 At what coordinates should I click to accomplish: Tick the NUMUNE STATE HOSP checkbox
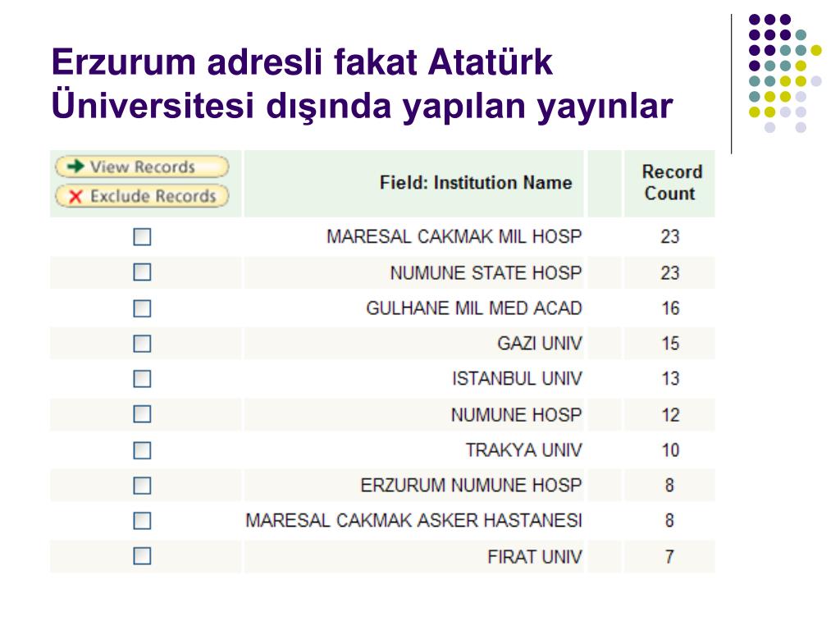[142, 272]
